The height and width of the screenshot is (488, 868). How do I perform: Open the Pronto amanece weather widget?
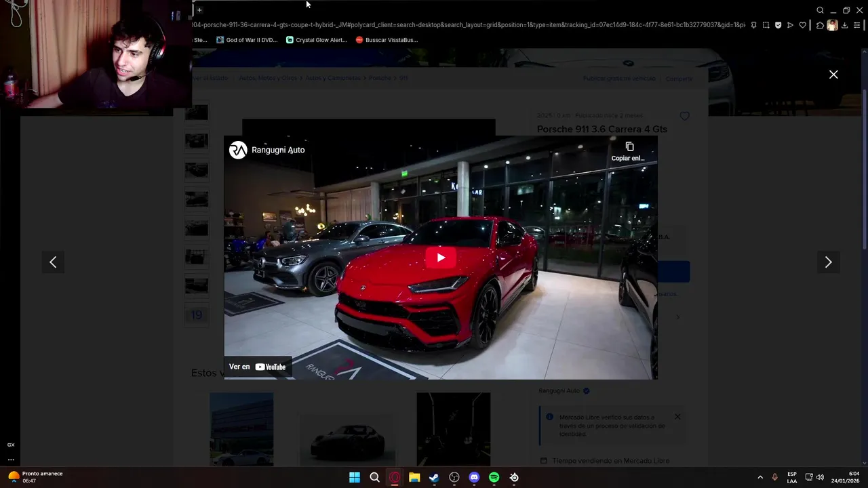tap(35, 477)
